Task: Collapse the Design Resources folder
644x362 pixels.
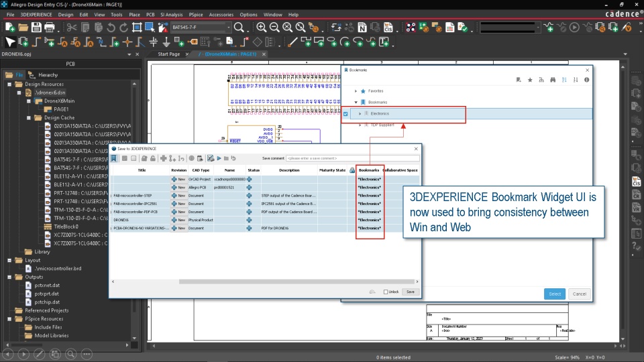Action: (9, 84)
